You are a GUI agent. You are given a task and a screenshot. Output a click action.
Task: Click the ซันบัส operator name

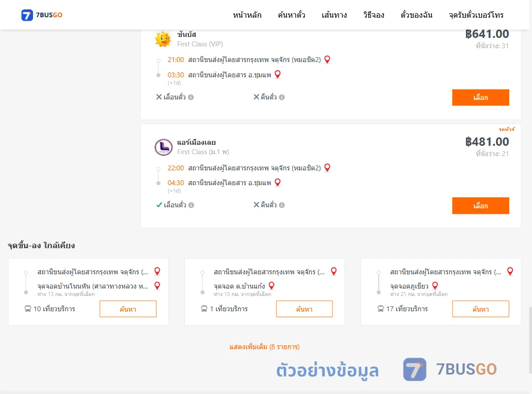coord(187,34)
